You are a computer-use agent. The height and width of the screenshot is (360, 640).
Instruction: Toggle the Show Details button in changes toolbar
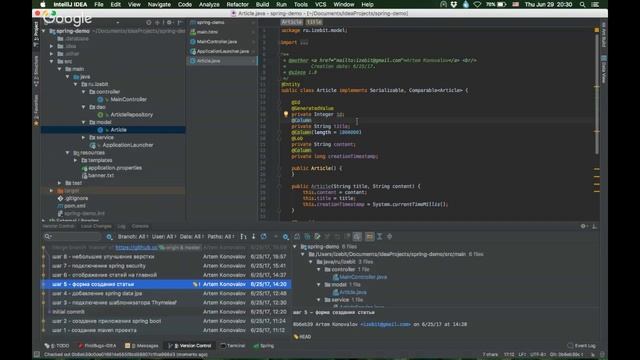[x=357, y=236]
